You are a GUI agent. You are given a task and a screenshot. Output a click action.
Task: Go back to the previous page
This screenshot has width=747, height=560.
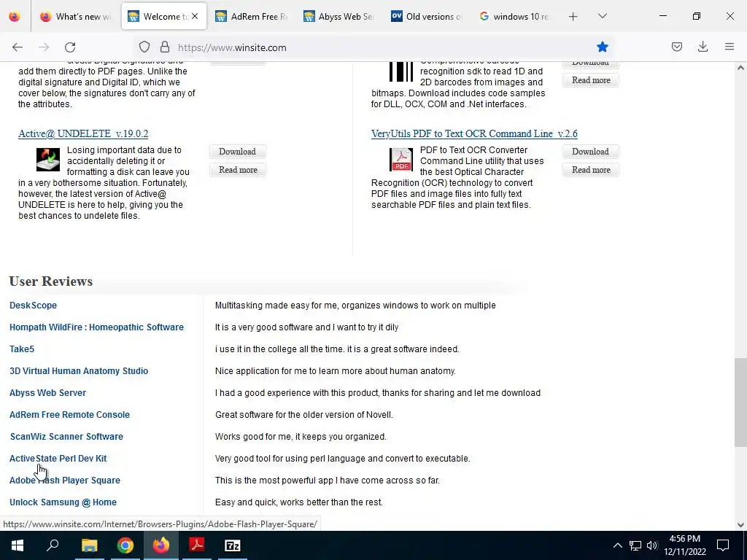click(x=18, y=47)
